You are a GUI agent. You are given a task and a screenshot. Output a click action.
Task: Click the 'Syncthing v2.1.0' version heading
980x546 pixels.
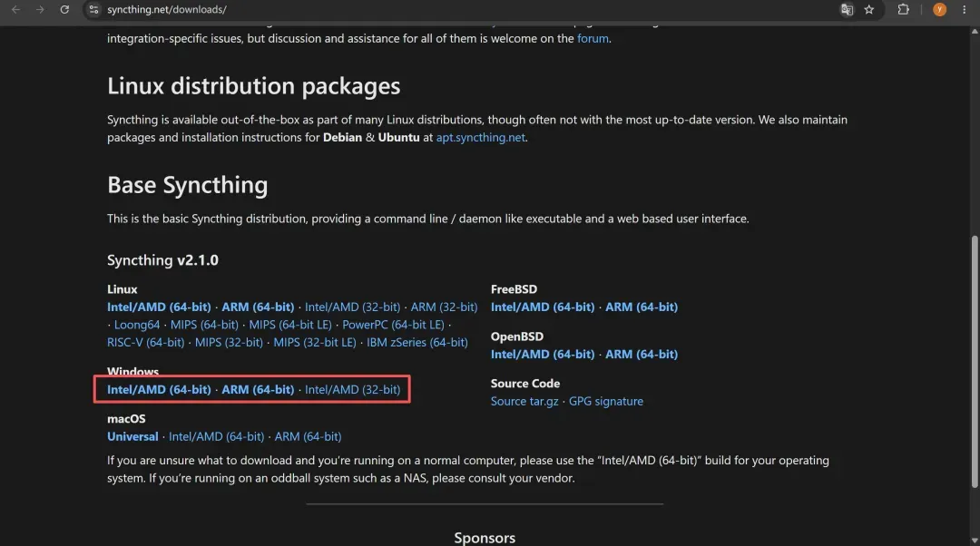click(162, 260)
